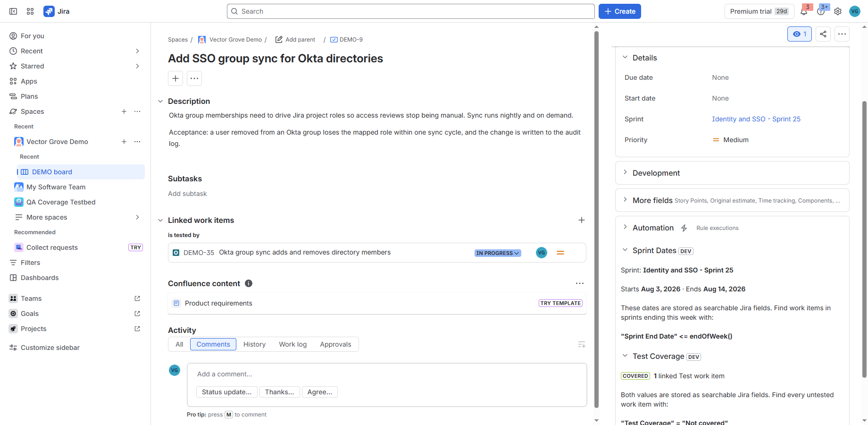This screenshot has width=868, height=425.
Task: Click the Add a comment field
Action: coord(387,374)
